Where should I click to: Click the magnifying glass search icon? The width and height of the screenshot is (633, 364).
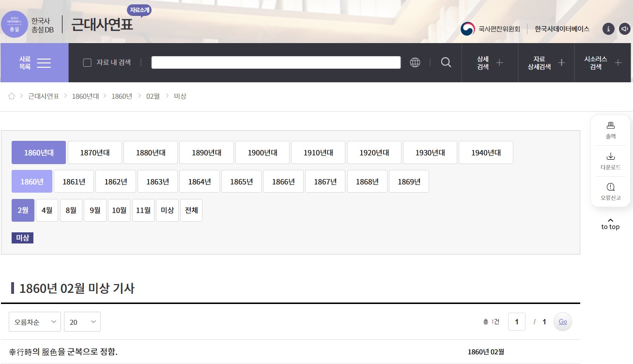[446, 62]
